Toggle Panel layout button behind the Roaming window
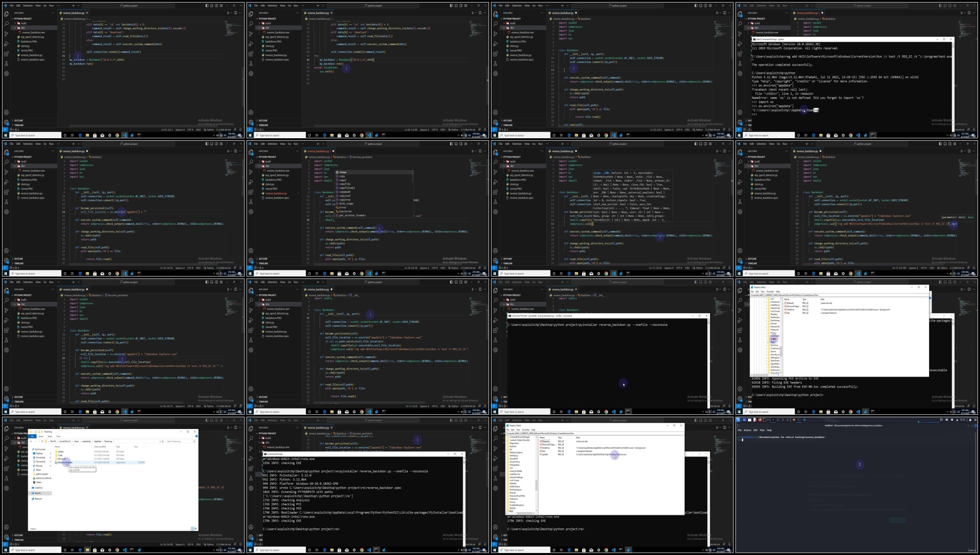The width and height of the screenshot is (980, 555). point(211,420)
